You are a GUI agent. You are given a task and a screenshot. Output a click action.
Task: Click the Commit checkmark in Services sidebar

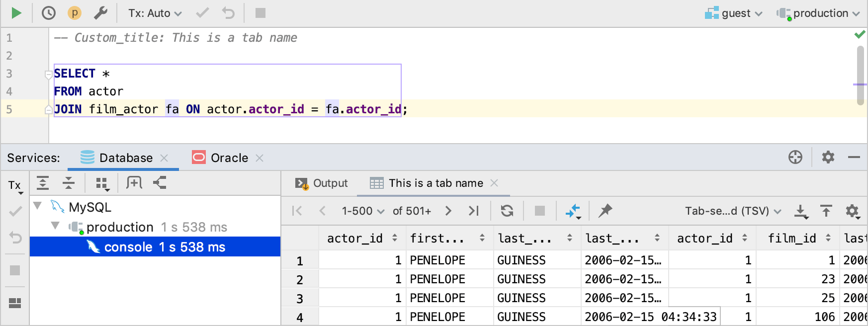click(15, 212)
